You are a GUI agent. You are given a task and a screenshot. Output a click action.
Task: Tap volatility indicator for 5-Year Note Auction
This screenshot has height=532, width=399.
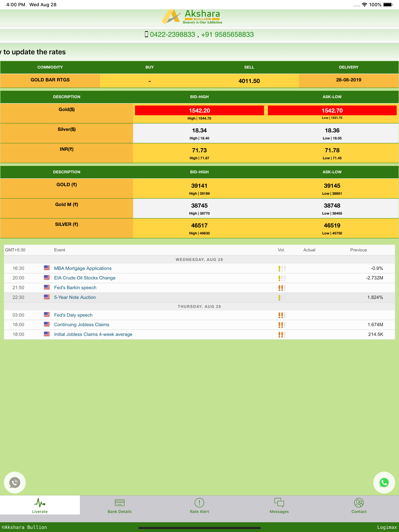[282, 298]
